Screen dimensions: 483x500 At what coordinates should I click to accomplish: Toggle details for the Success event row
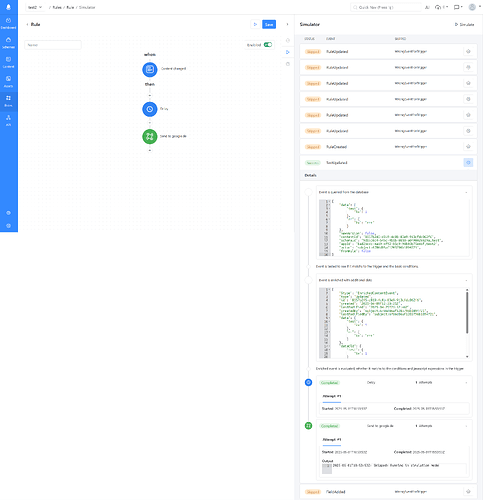tap(468, 163)
